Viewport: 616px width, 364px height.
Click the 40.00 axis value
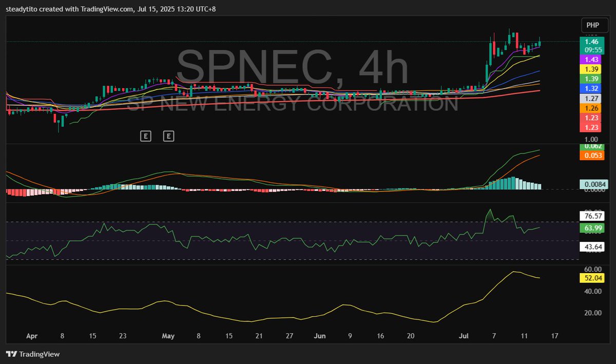pyautogui.click(x=592, y=291)
